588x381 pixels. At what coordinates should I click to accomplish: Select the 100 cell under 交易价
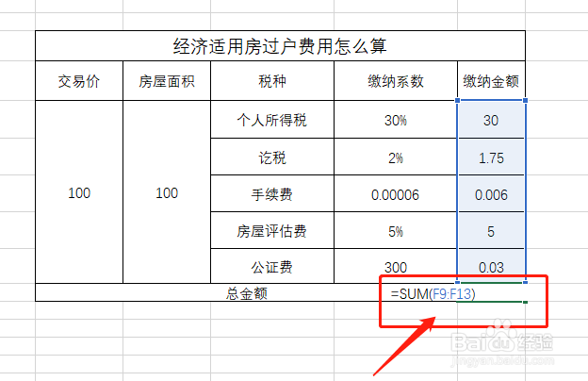pyautogui.click(x=79, y=192)
